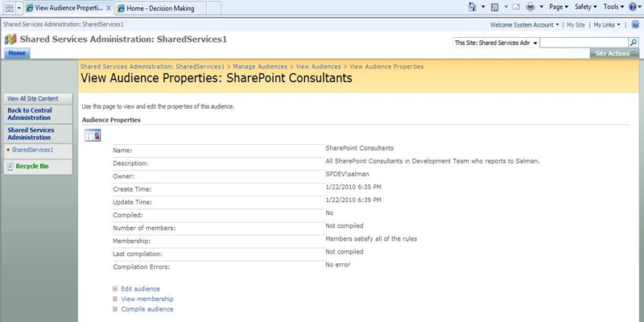The height and width of the screenshot is (322, 644).
Task: Click the bullet icon beside Compile audience
Action: 115,309
